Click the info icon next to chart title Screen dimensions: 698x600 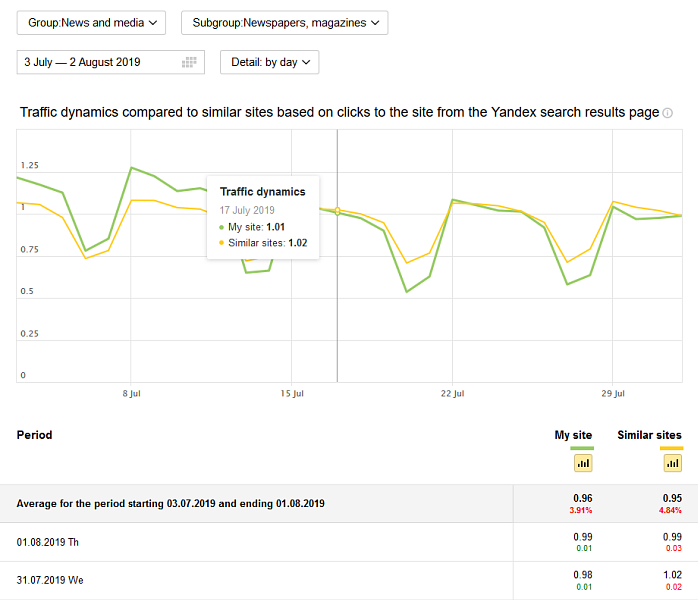668,113
